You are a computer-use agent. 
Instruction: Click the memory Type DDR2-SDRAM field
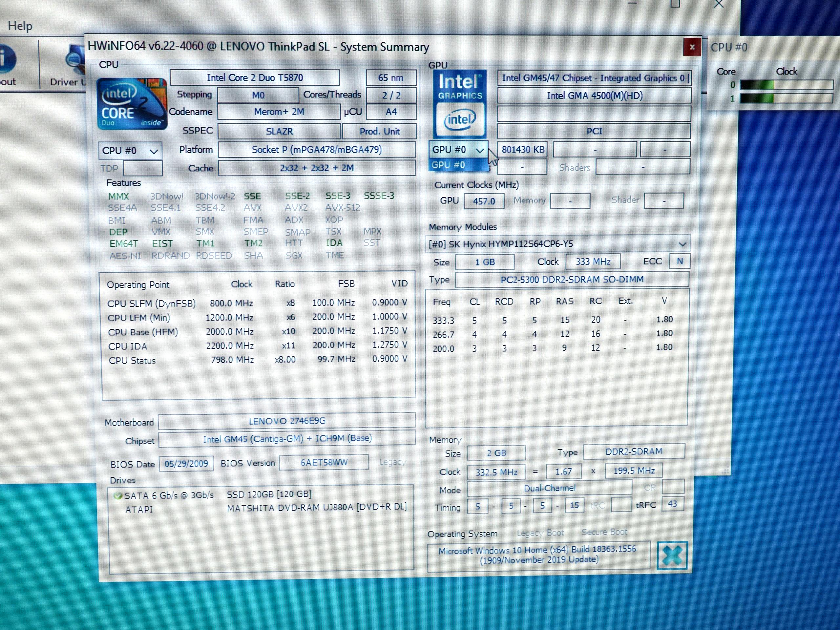[634, 451]
